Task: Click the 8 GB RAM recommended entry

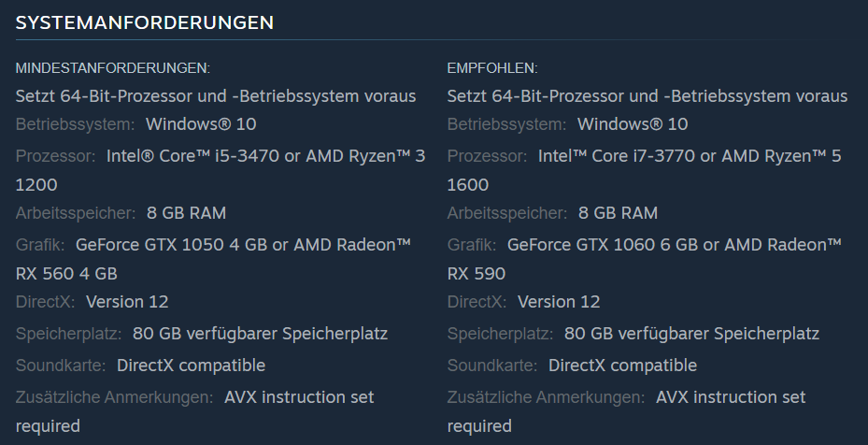Action: coord(618,213)
